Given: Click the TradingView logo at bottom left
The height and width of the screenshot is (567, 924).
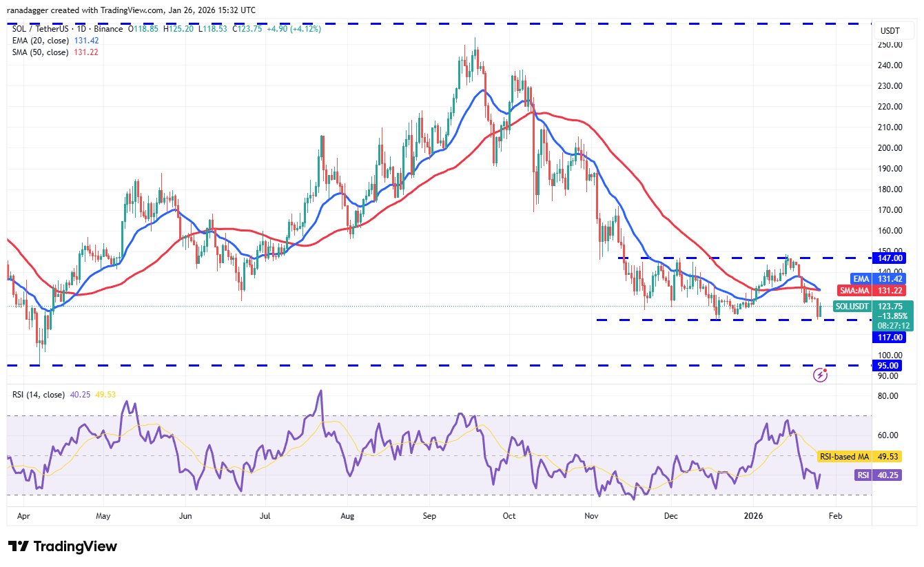Looking at the screenshot, I should pos(63,546).
